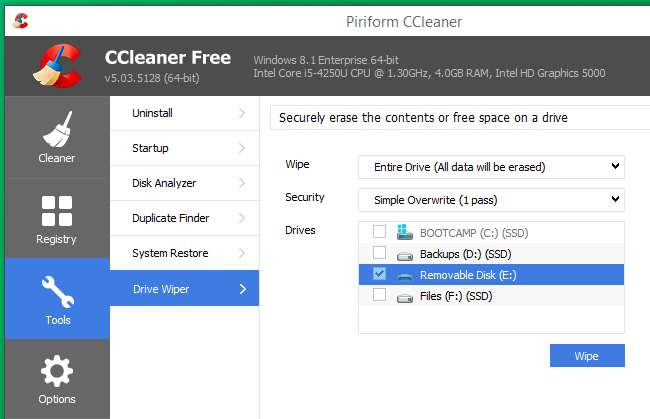
Task: Click the Files (F:) drive icon
Action: click(405, 298)
